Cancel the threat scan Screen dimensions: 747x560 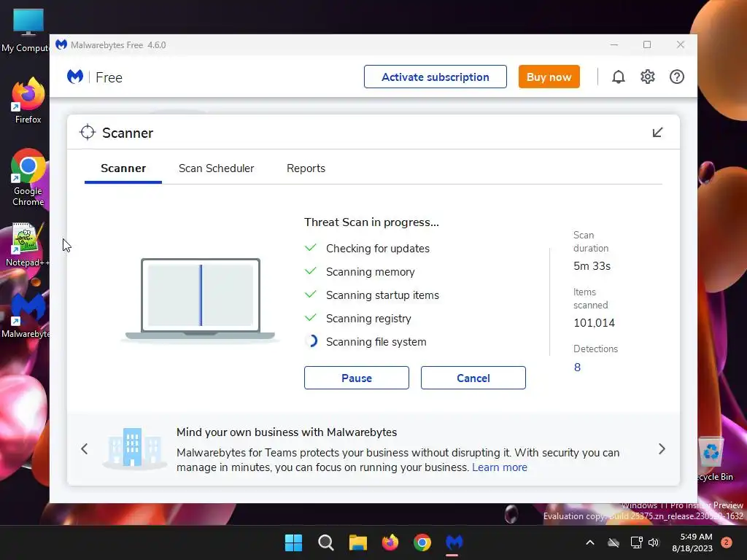coord(473,378)
